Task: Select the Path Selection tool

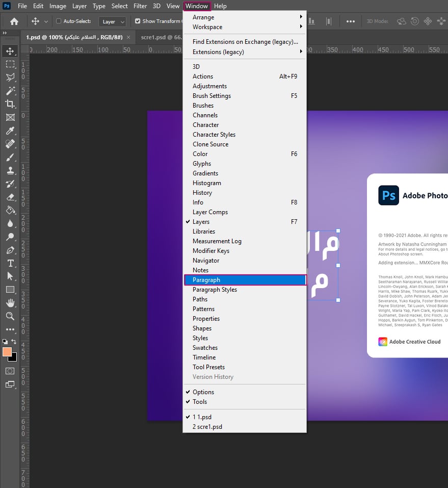Action: [10, 276]
